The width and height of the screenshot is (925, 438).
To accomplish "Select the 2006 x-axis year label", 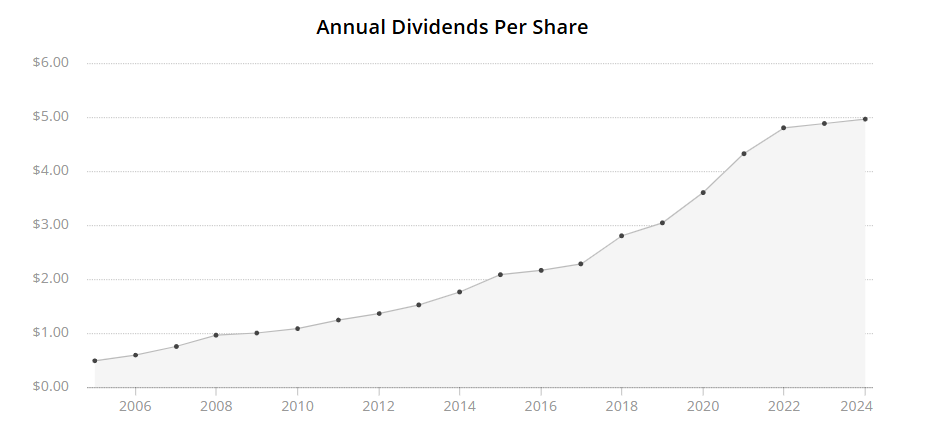I will coord(135,407).
